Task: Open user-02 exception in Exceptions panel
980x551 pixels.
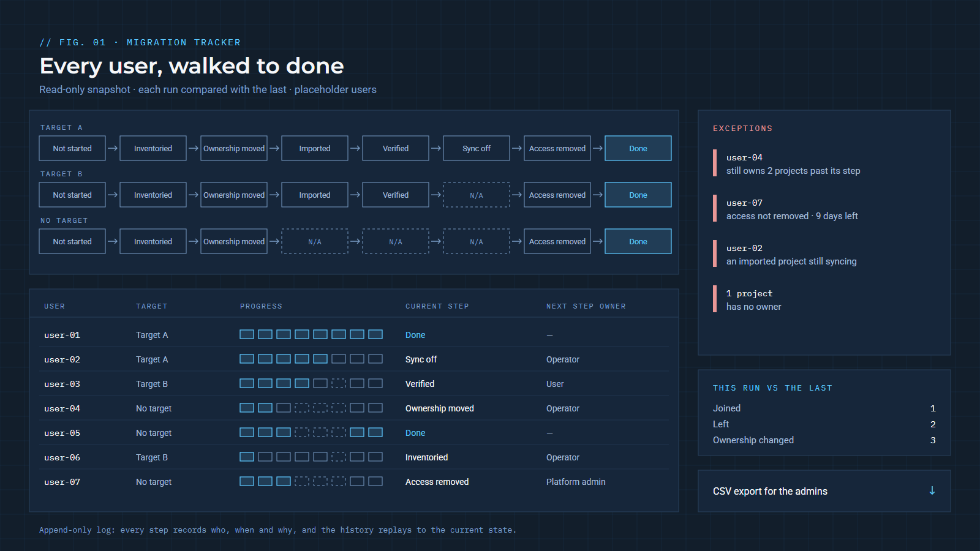Action: (x=785, y=254)
